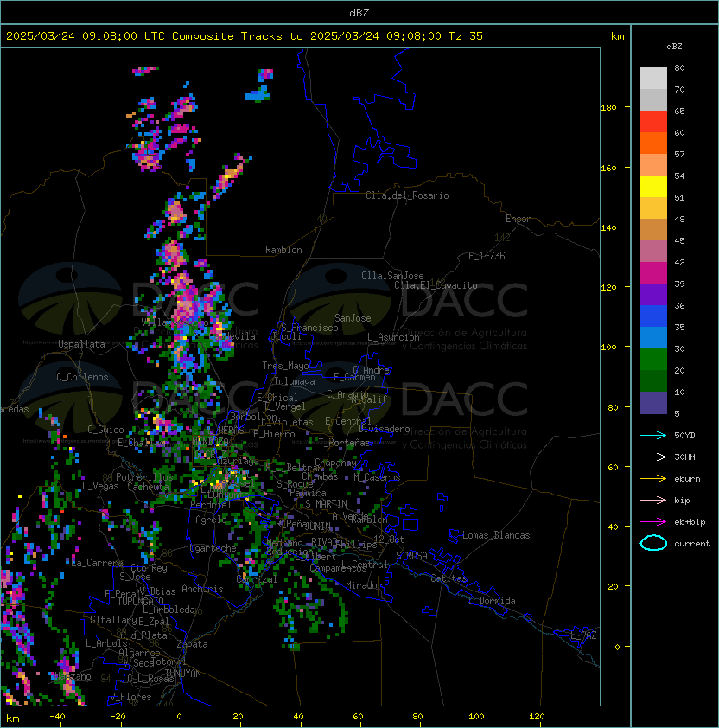The width and height of the screenshot is (719, 728).
Task: Select the 'Potrerillos' map label
Action: click(144, 477)
